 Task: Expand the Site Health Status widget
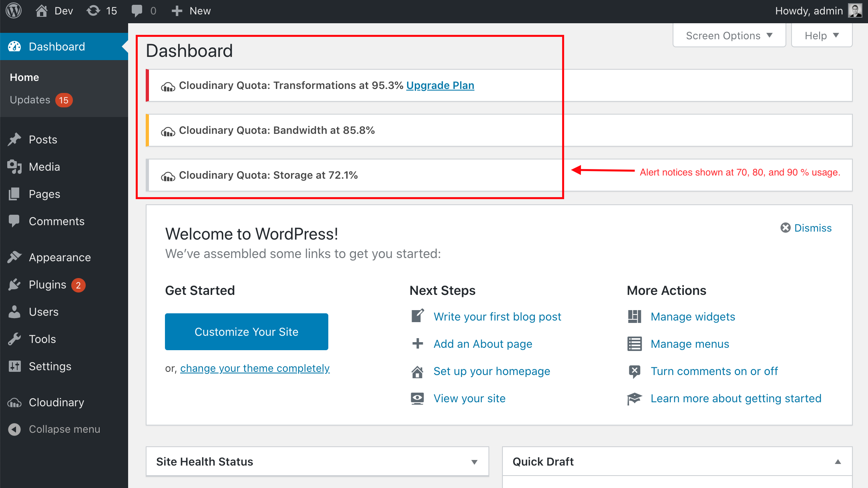(474, 462)
